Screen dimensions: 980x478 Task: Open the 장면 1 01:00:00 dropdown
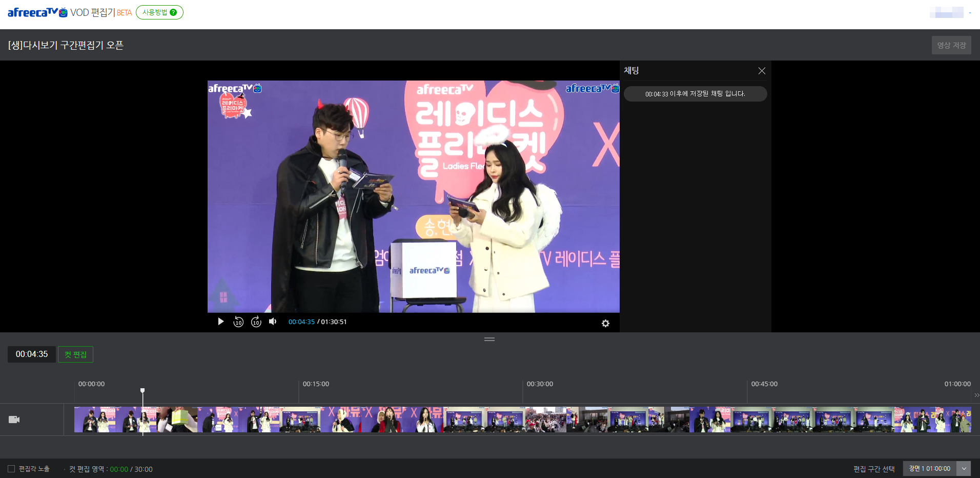pos(936,468)
